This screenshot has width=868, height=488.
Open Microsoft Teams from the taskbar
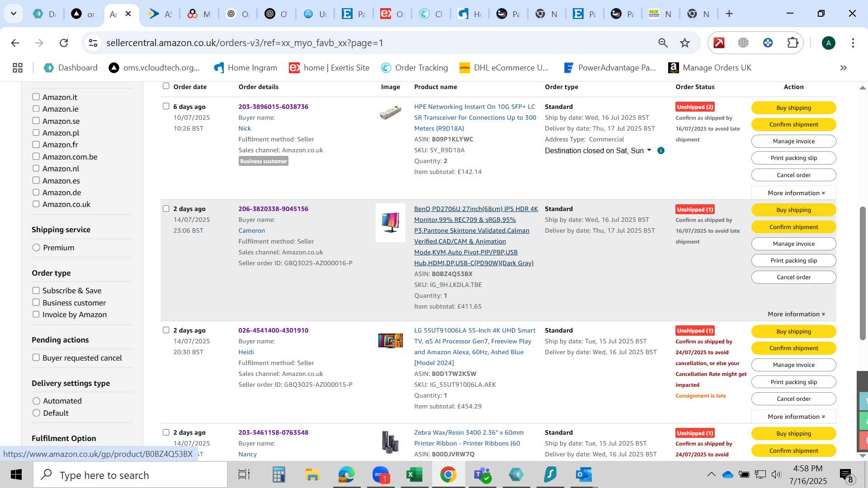click(482, 475)
